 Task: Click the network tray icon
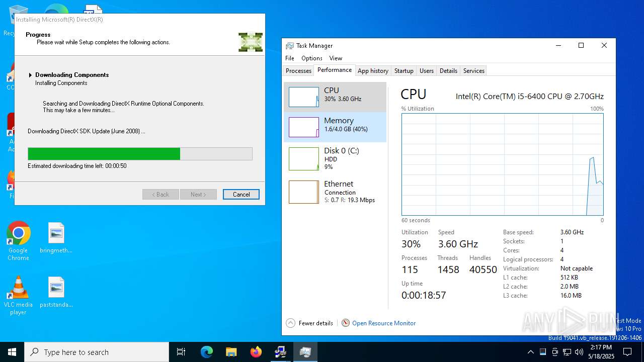pos(567,352)
